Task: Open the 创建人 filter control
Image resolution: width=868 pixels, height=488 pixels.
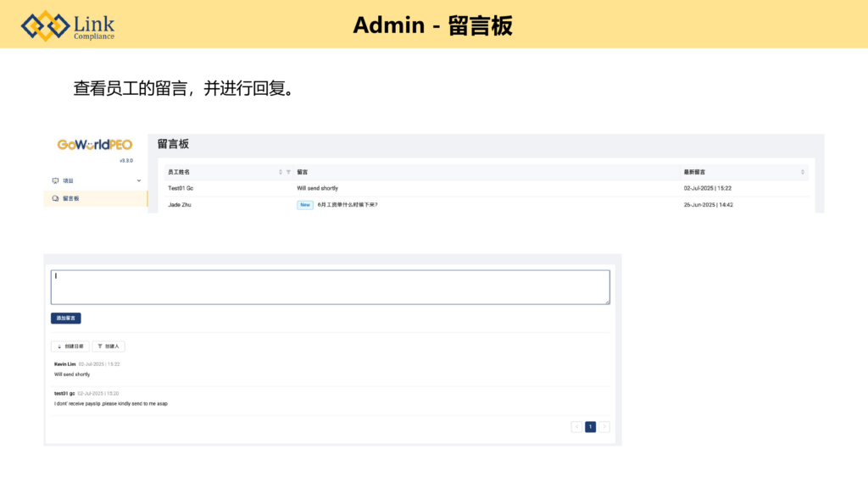Action: coord(108,347)
